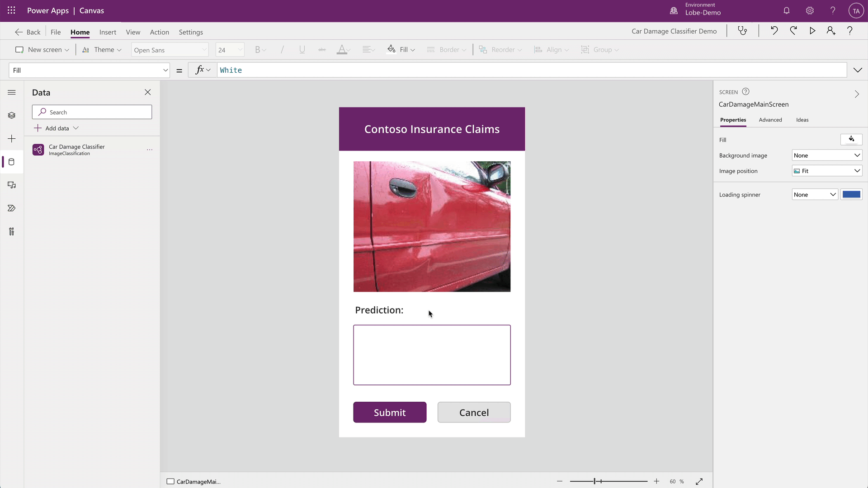Click the data source search box
Image resolution: width=868 pixels, height=488 pixels.
(x=92, y=112)
